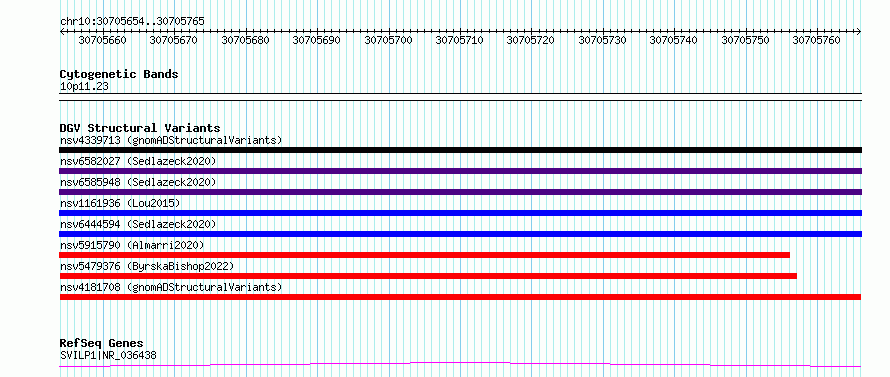Click the blue bar for nsv6444594

[460, 234]
